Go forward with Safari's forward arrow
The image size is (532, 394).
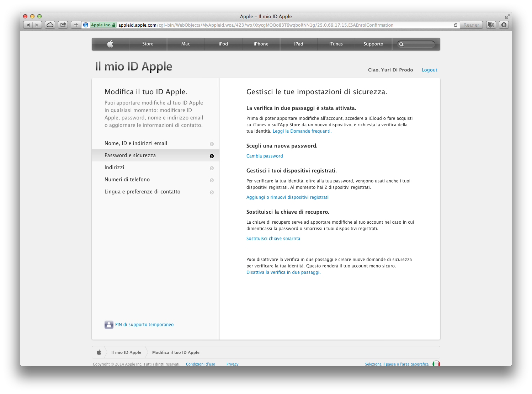pyautogui.click(x=37, y=25)
